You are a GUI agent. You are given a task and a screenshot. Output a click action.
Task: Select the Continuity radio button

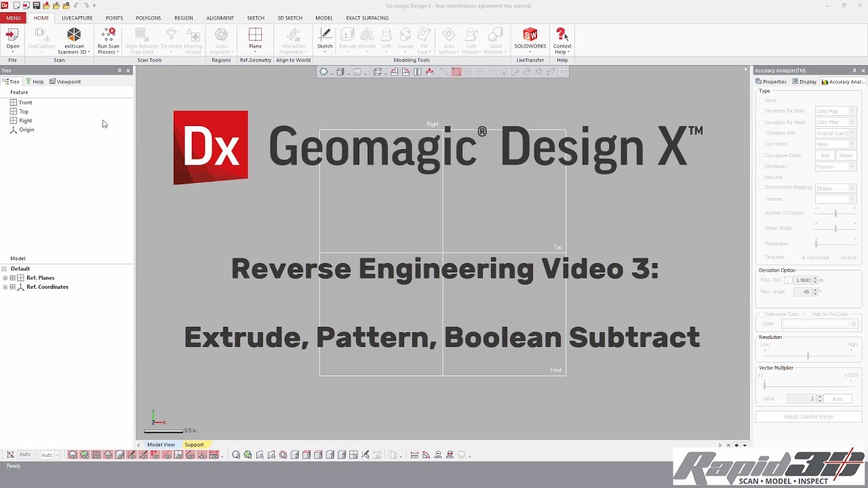(x=762, y=166)
